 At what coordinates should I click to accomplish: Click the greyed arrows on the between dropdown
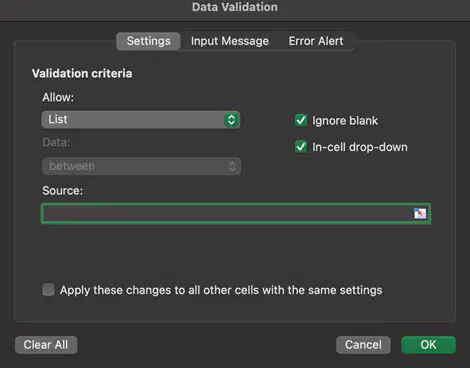point(232,166)
